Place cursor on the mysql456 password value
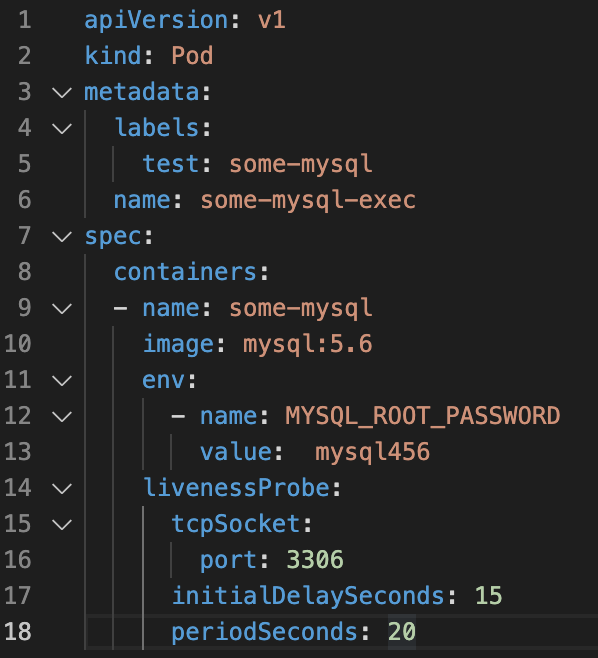Image resolution: width=598 pixels, height=658 pixels. [x=372, y=452]
